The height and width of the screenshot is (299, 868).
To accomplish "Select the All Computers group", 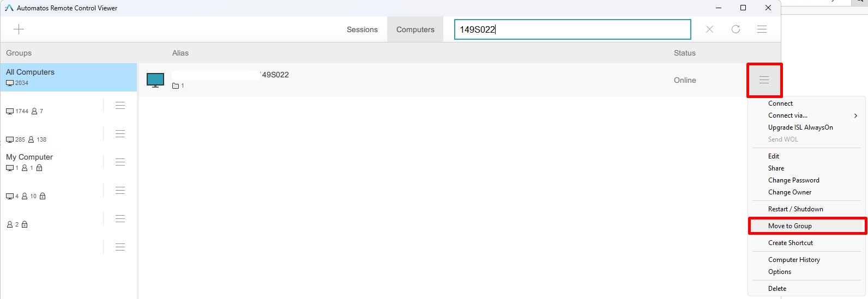I will click(x=68, y=77).
